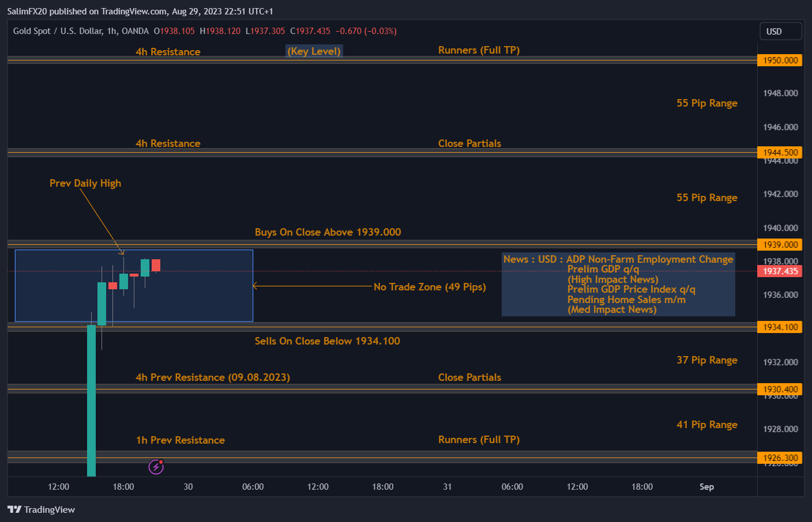Select the 1930.400 price label

point(780,389)
